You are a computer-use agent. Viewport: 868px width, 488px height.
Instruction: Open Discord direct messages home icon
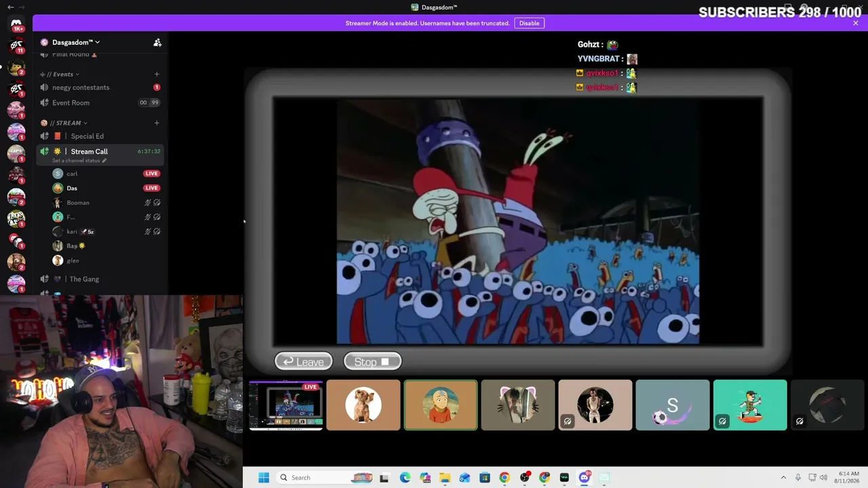16,24
